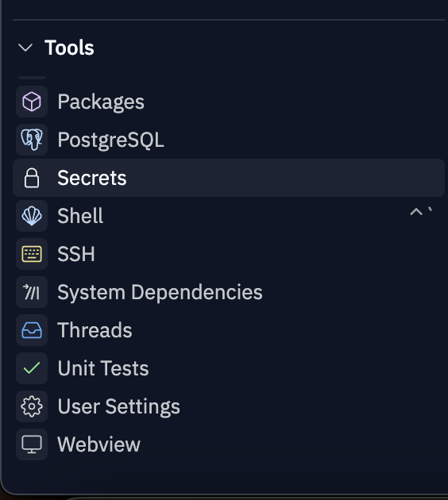Choose the PostgreSQL text entry
The height and width of the screenshot is (500, 448).
click(110, 140)
